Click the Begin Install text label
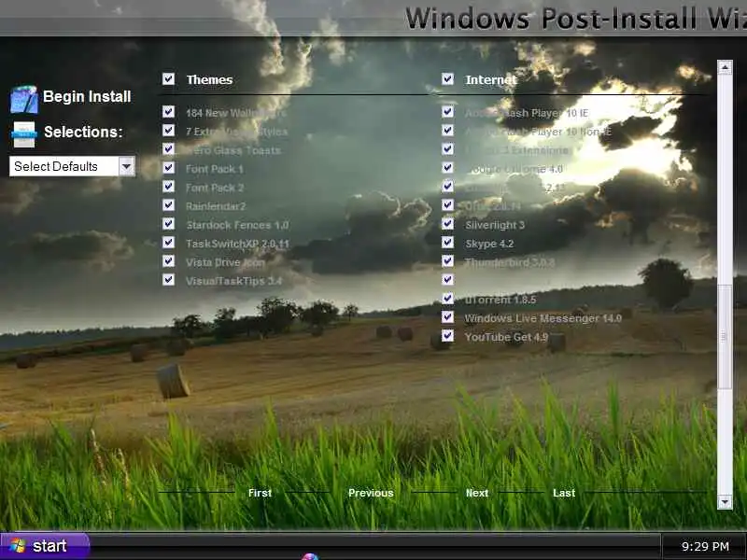747x560 pixels. click(x=87, y=97)
